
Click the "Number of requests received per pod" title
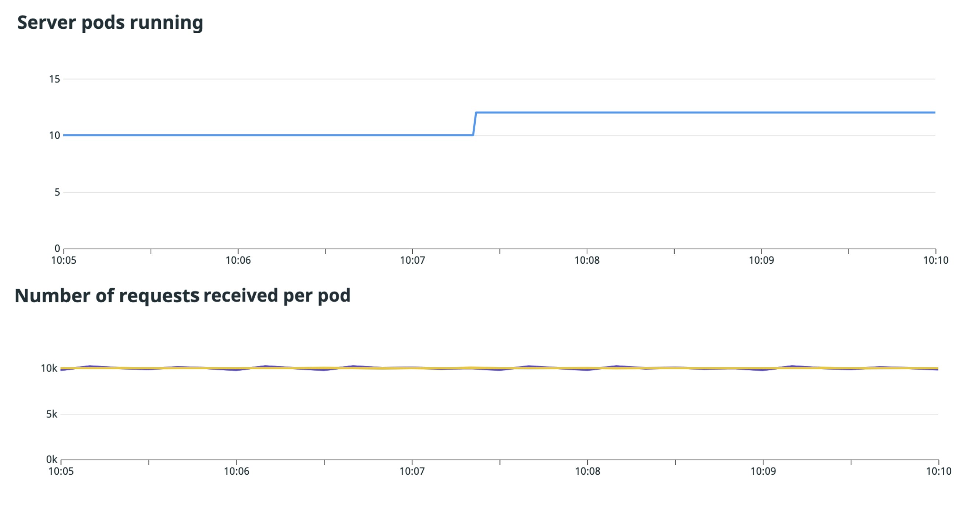pyautogui.click(x=182, y=296)
